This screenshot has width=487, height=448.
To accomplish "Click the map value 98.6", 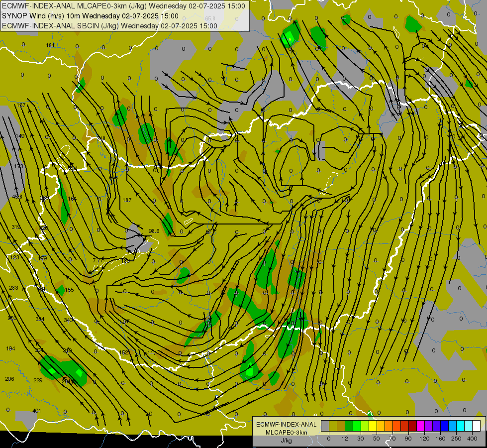I will pyautogui.click(x=154, y=231).
